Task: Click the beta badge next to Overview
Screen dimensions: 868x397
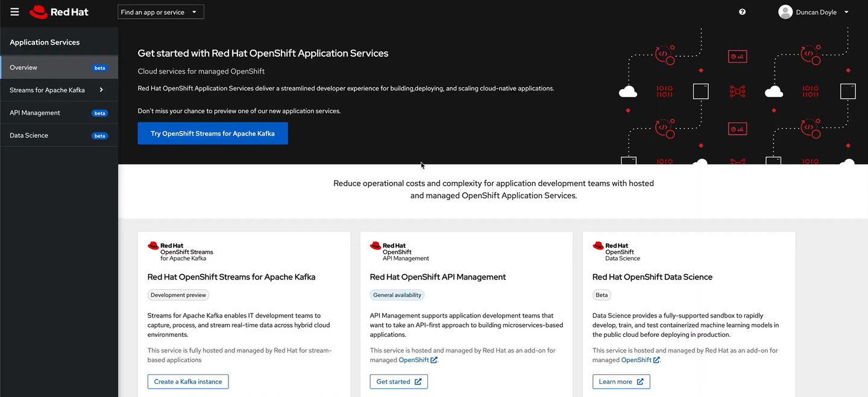Action: [x=100, y=68]
